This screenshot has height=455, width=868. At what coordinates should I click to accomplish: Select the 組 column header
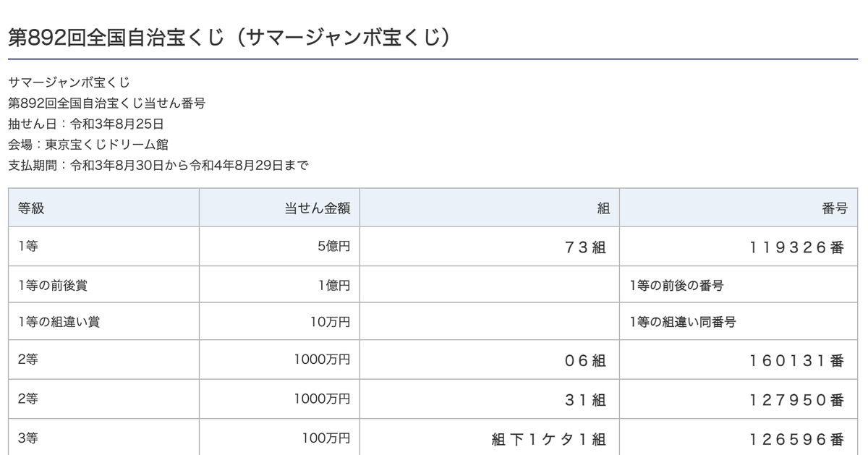click(x=603, y=208)
